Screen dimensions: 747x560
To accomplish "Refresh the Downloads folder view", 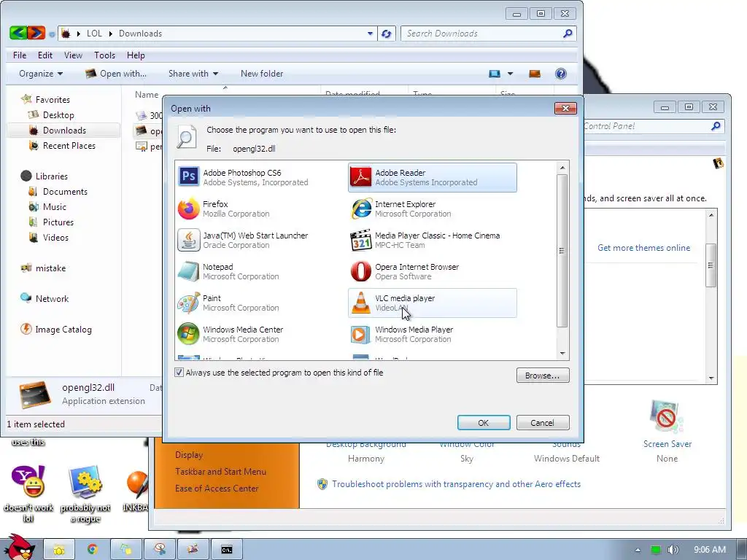I will 387,34.
